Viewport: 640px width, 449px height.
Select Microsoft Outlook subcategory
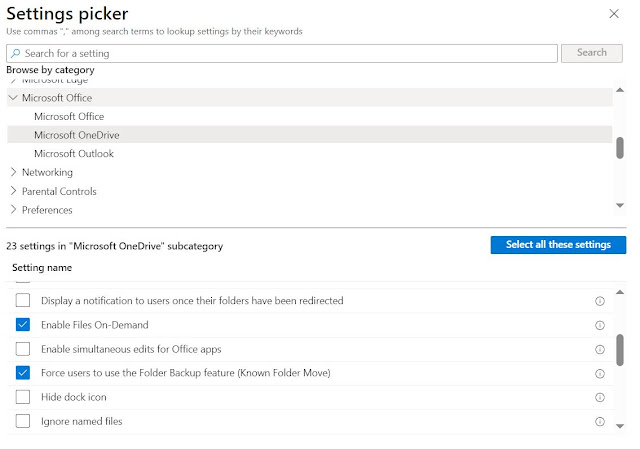pos(74,154)
